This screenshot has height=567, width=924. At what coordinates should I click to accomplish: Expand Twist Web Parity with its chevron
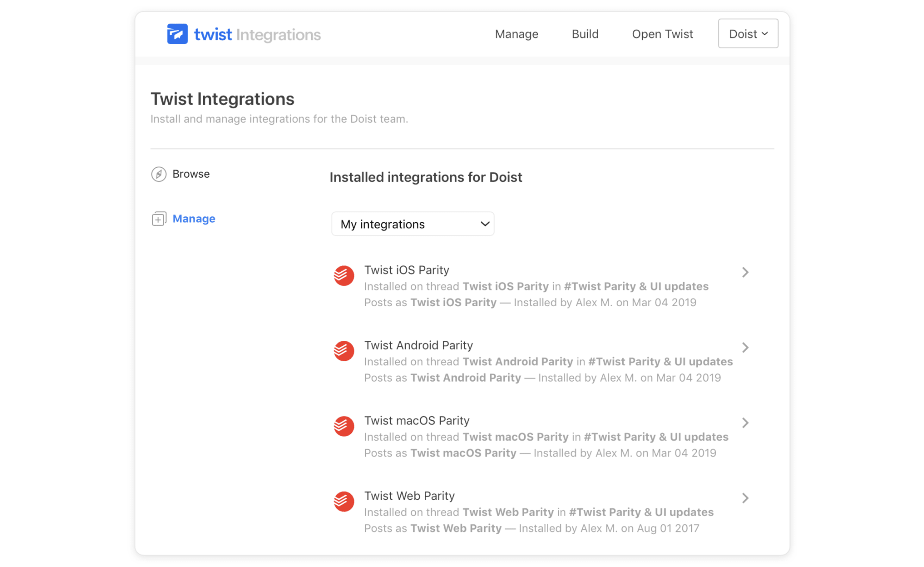745,498
